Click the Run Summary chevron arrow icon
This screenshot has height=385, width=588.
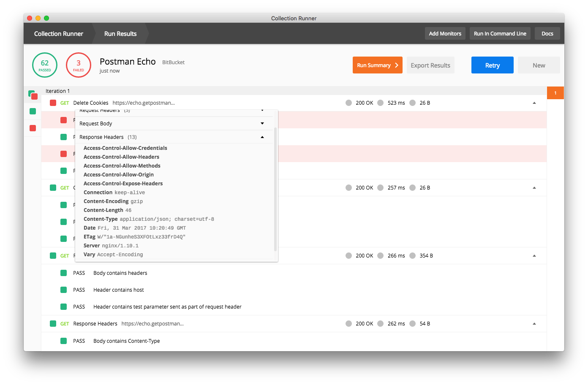pyautogui.click(x=397, y=65)
